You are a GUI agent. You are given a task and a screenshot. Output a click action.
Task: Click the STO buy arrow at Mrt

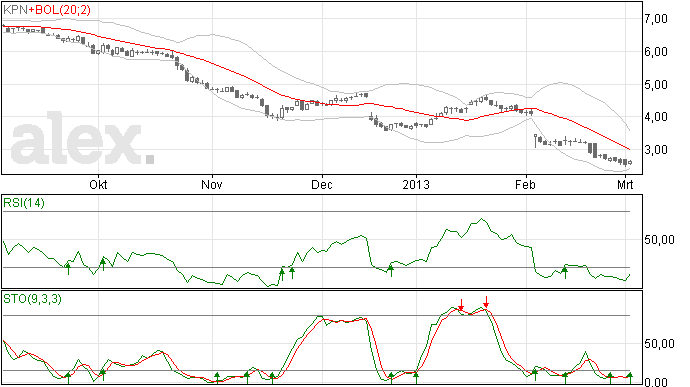coord(630,378)
